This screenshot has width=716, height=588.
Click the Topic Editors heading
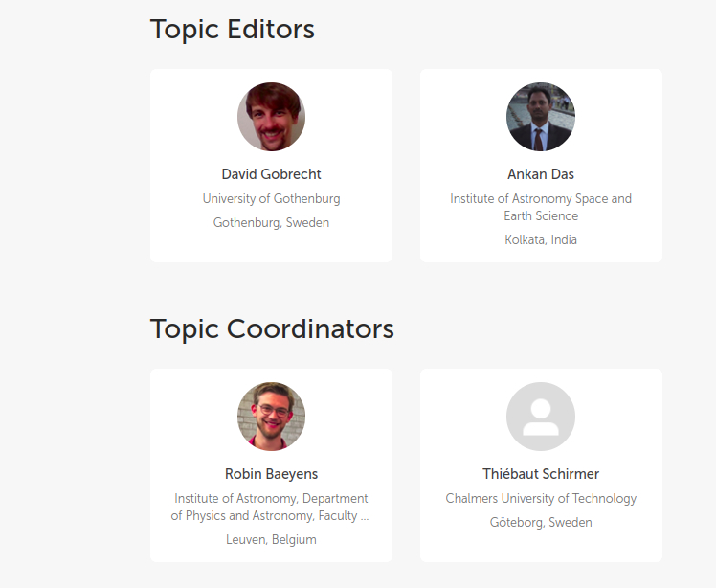click(233, 30)
